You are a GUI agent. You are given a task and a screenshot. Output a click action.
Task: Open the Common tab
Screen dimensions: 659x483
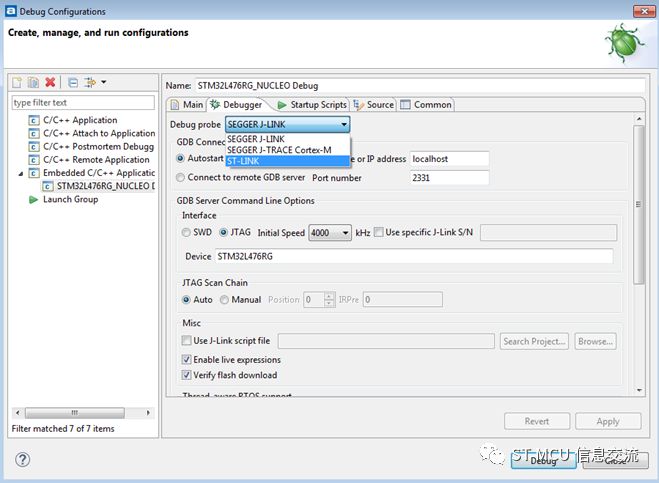coord(426,105)
